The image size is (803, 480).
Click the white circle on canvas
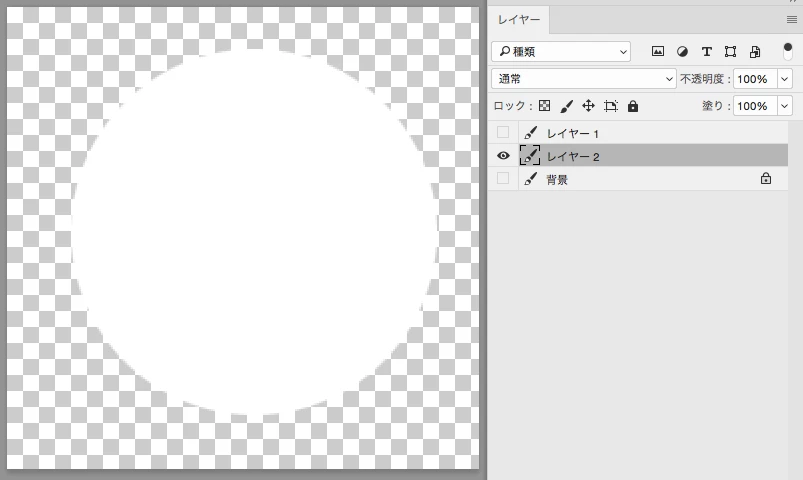(255, 232)
